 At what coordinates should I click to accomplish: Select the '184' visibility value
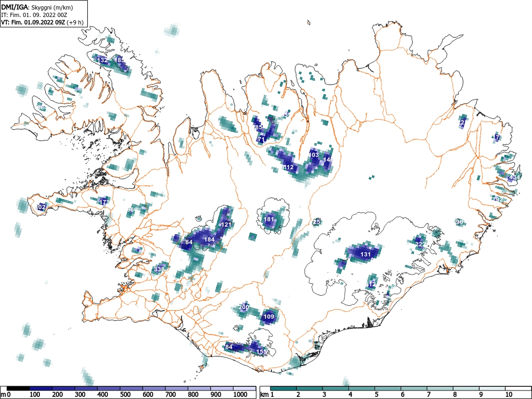click(209, 239)
